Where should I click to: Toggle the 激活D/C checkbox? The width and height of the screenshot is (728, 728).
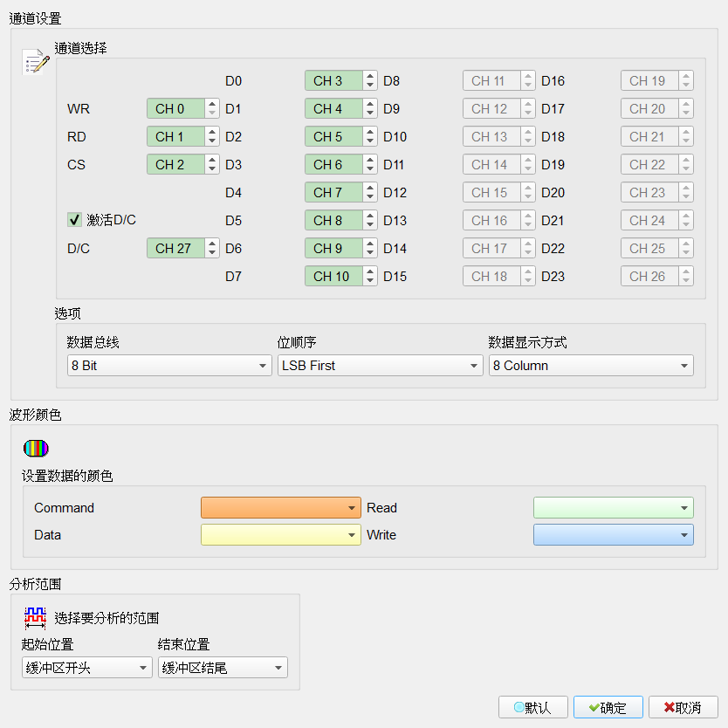point(74,220)
